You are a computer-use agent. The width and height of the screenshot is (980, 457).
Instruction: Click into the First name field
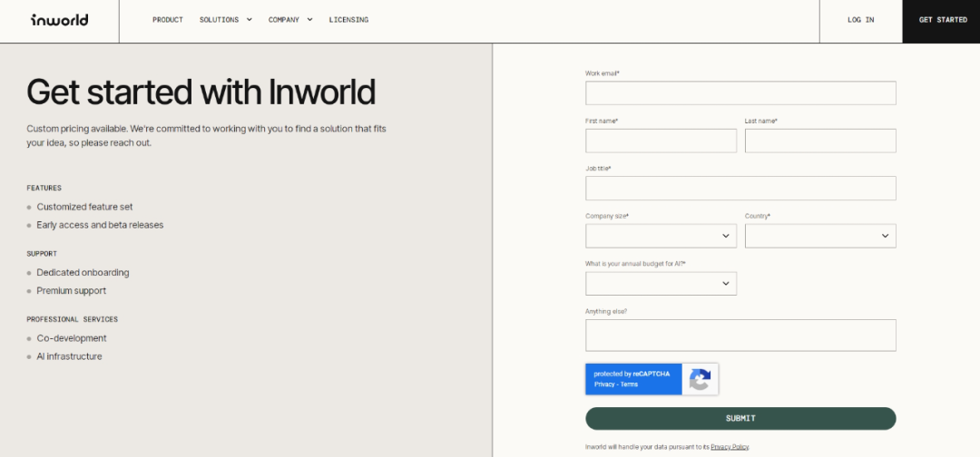pos(661,141)
